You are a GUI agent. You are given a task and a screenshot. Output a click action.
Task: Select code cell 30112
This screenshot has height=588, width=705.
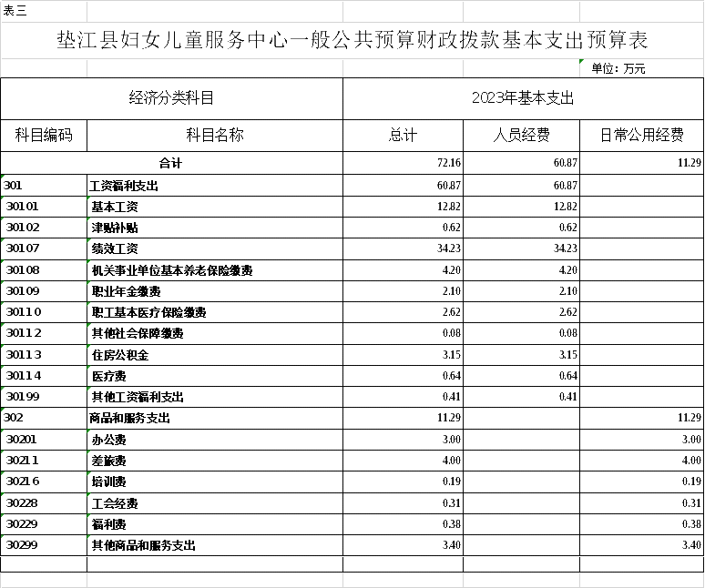(x=44, y=333)
